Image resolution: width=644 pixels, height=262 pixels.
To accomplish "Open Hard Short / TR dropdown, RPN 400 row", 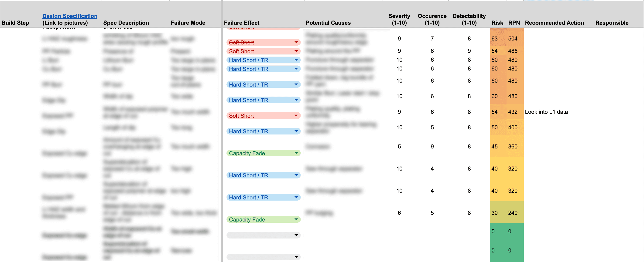I will click(296, 131).
